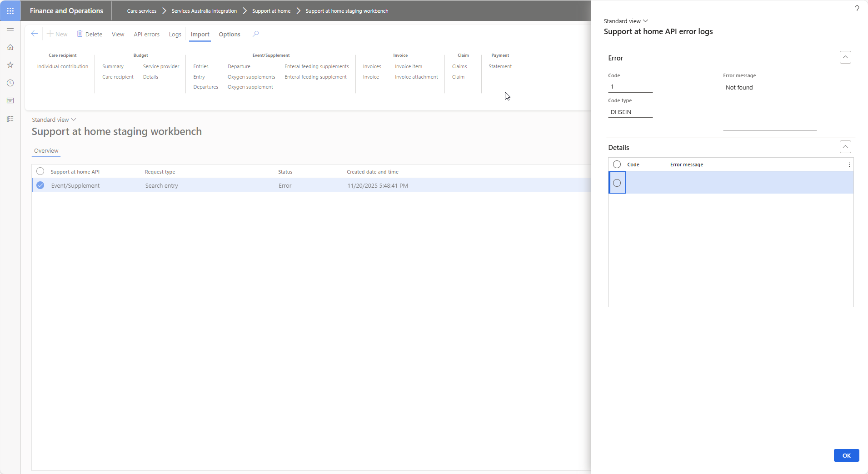Select all rows in Details grid header
868x474 pixels.
617,165
